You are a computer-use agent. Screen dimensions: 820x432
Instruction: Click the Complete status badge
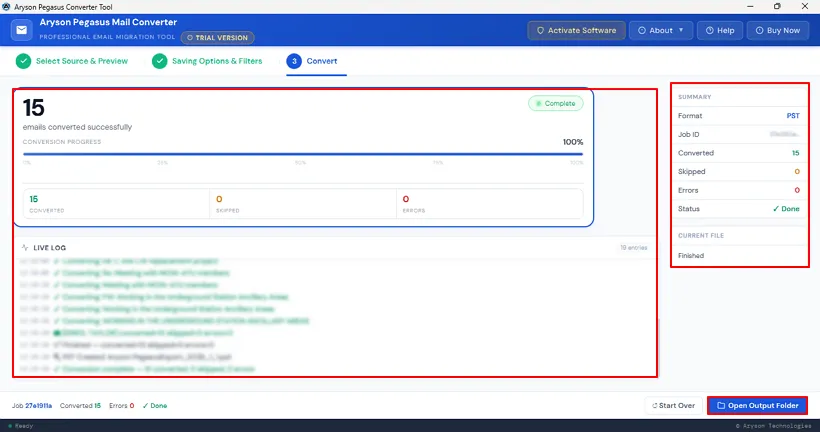coord(555,104)
